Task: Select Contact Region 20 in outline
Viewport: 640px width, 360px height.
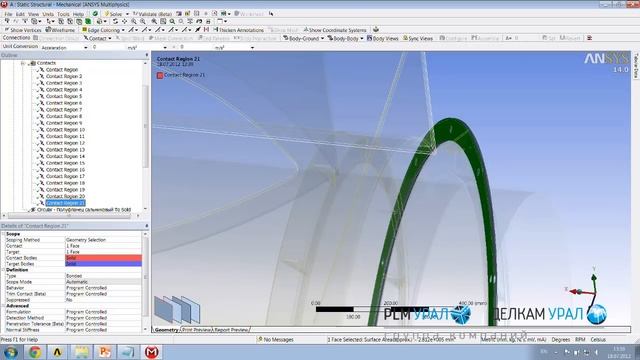Action: [x=65, y=196]
